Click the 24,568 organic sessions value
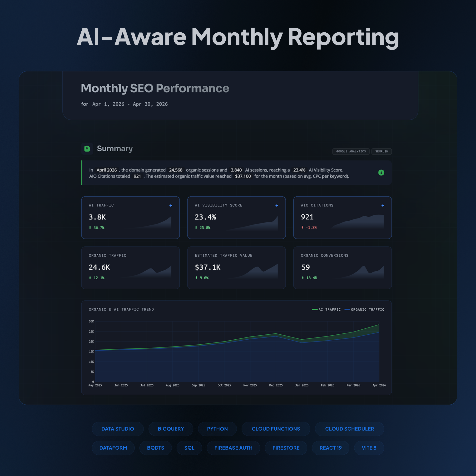476x476 pixels. [x=176, y=170]
